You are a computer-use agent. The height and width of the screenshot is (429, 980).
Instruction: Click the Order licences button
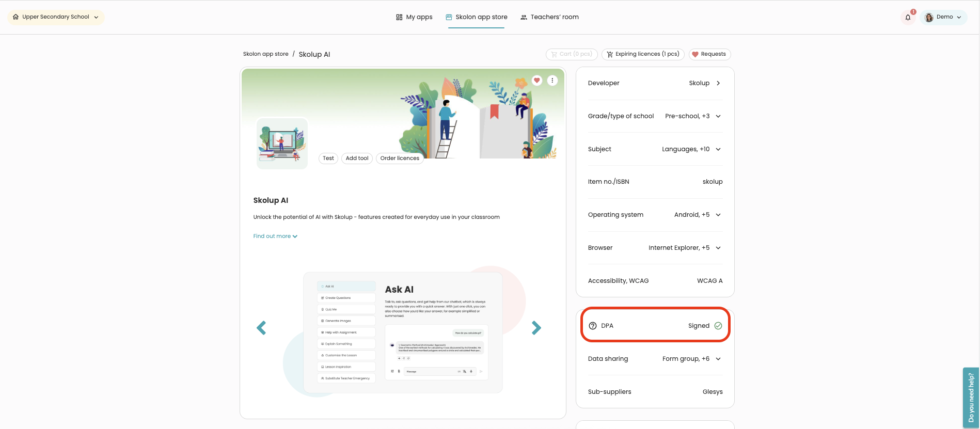click(400, 158)
